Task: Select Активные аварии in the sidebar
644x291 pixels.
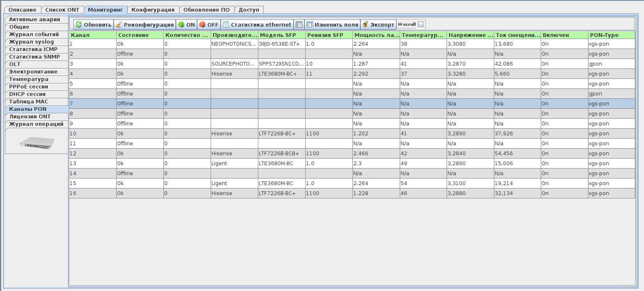Action: [34, 20]
